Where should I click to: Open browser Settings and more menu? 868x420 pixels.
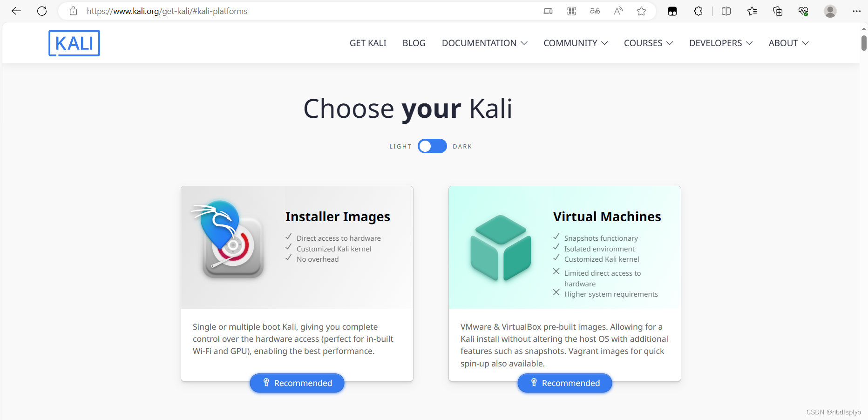(x=856, y=11)
